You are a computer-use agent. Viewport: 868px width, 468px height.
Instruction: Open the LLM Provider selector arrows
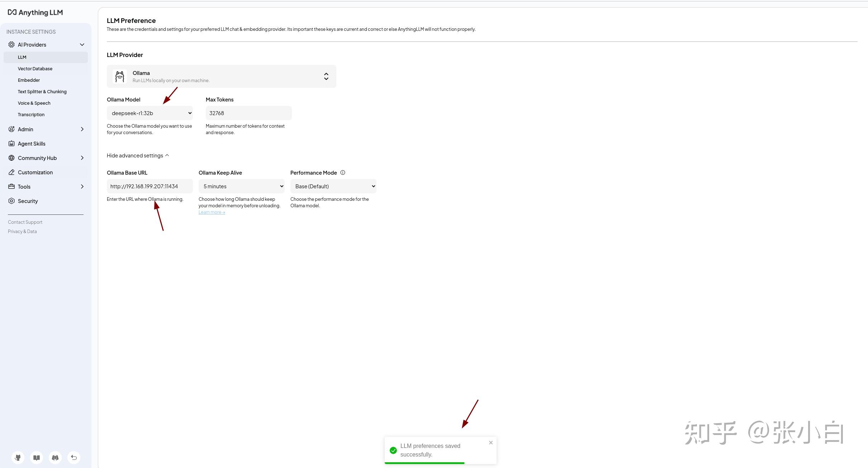click(326, 76)
